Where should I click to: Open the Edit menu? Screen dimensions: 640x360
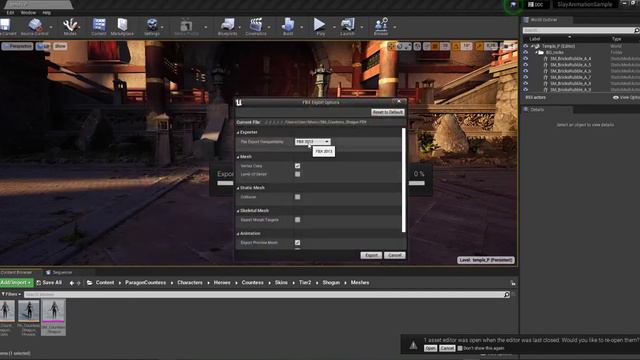(x=11, y=13)
